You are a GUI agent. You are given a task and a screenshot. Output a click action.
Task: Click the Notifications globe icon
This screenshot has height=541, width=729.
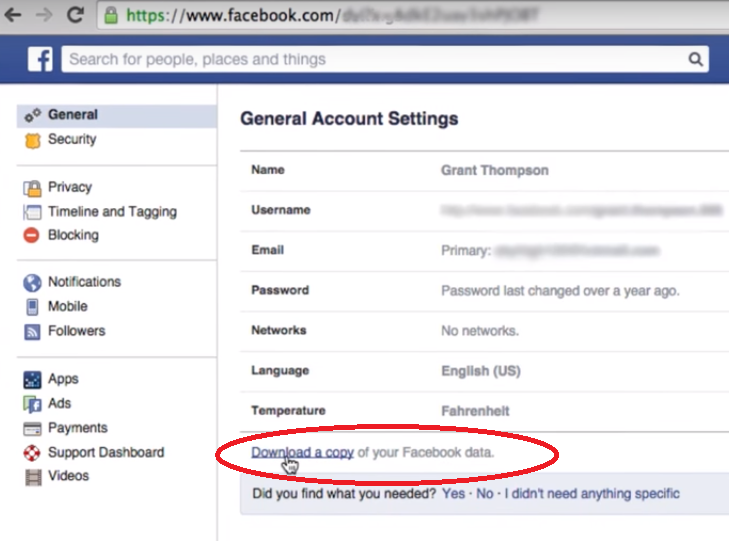click(32, 283)
